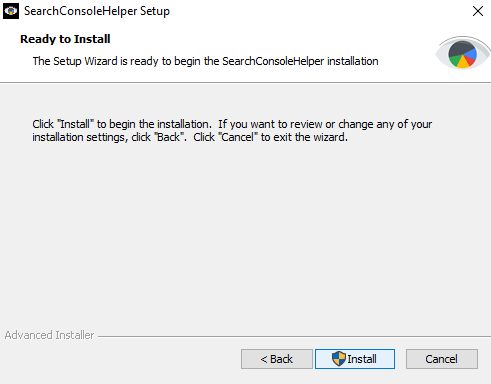Click the "Advanced Installer" label
Screen dimensions: 491x384
coord(49,335)
